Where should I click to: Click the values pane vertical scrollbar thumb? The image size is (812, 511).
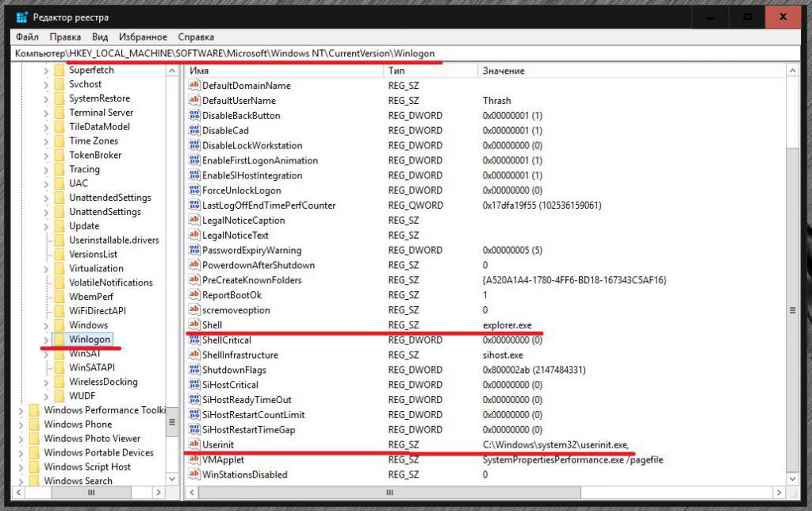click(x=792, y=310)
